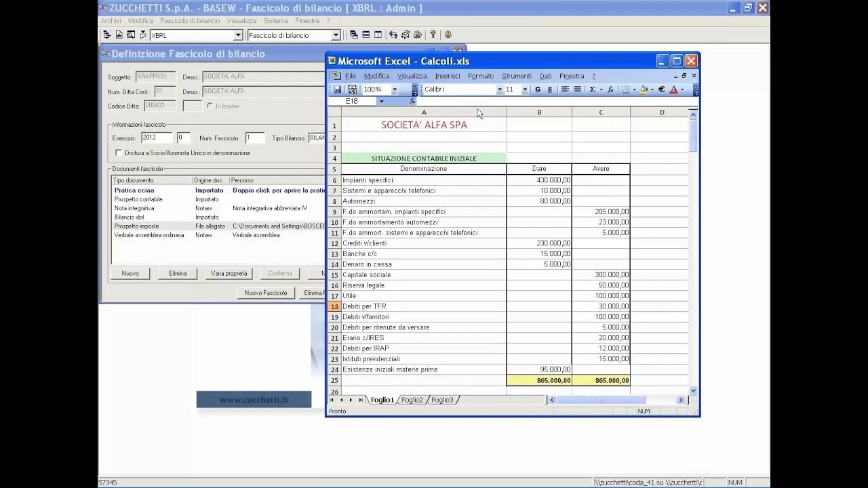The width and height of the screenshot is (868, 488).
Task: Click the tile vertically icon in BASEW toolbar
Action: point(378,35)
